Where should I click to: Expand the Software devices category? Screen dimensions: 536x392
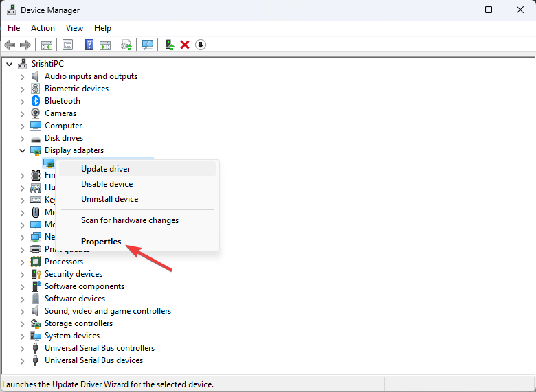(x=23, y=299)
